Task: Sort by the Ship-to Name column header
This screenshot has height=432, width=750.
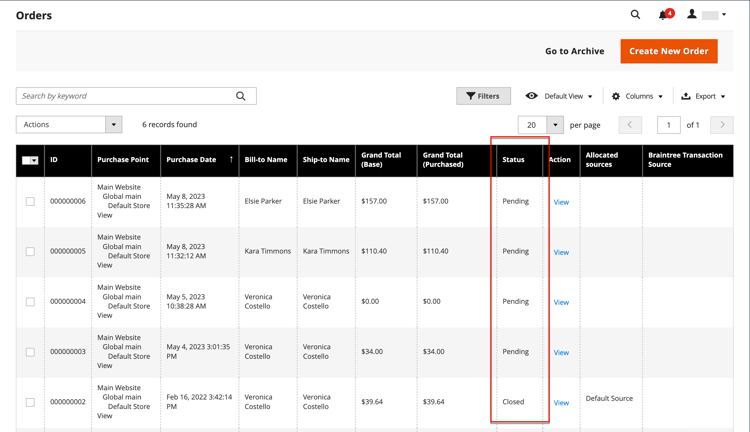Action: (x=326, y=161)
